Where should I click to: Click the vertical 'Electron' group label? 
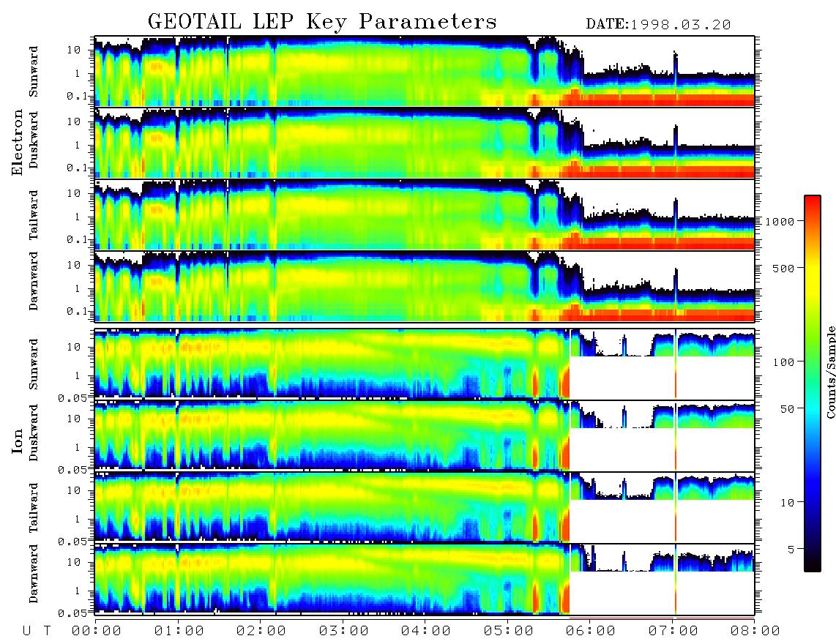[x=18, y=142]
